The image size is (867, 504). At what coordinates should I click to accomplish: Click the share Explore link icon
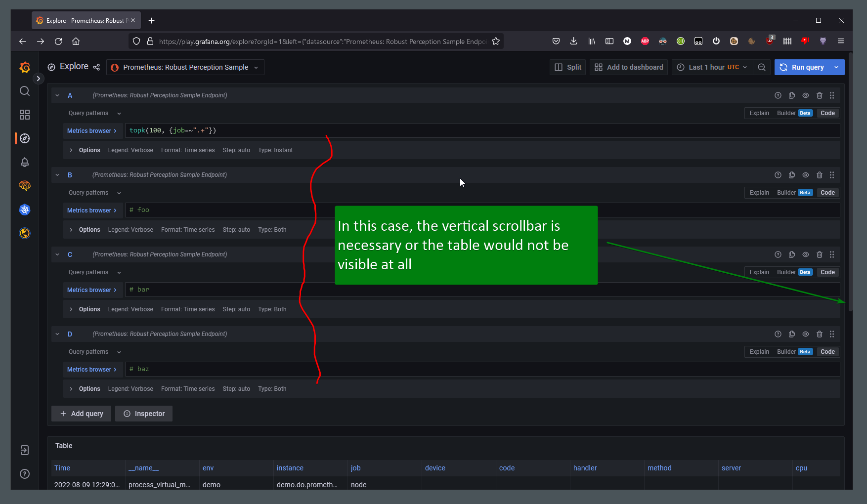(x=96, y=67)
